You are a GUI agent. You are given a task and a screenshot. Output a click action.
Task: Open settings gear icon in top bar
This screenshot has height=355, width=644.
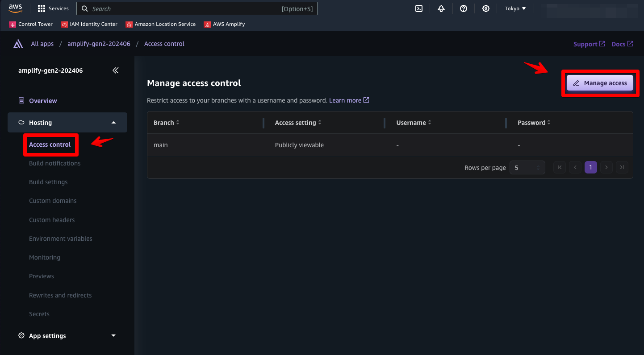(x=486, y=8)
